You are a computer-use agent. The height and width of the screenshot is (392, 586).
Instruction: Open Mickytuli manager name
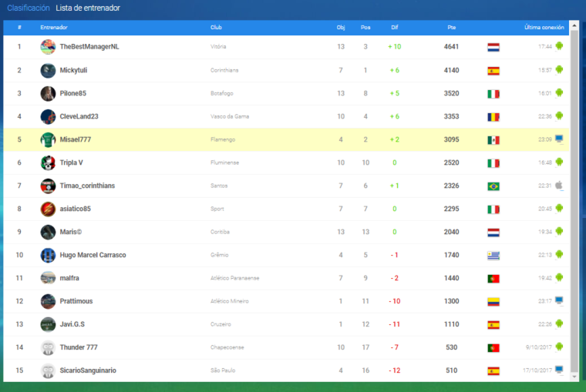(73, 70)
